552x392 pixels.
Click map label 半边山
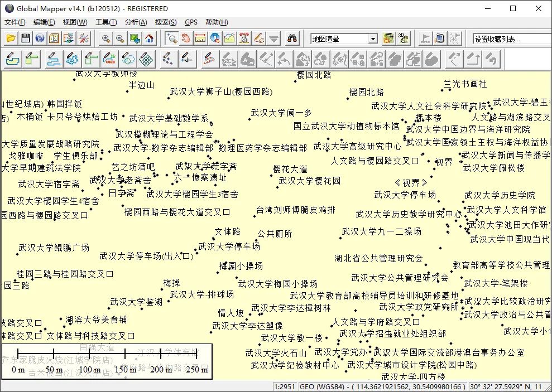142,85
